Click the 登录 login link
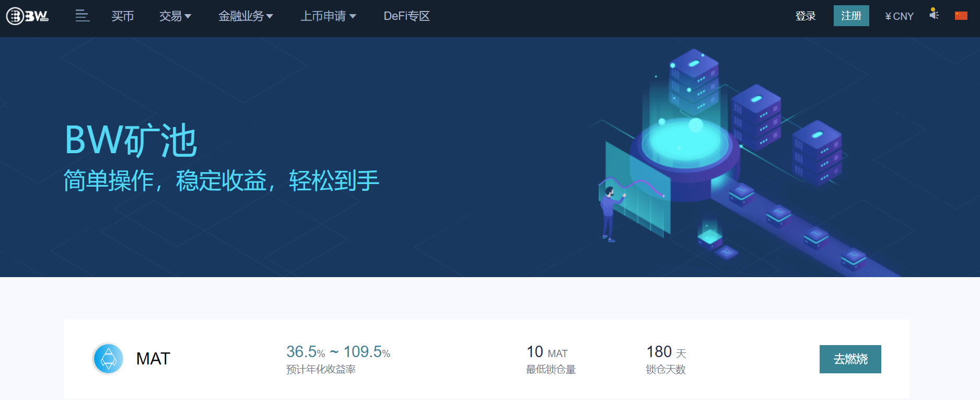Viewport: 980px width, 400px height. [x=805, y=16]
